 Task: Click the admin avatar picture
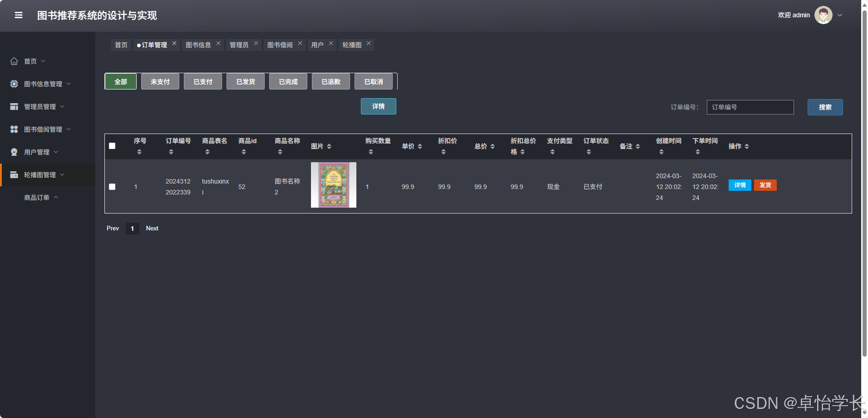(x=823, y=15)
